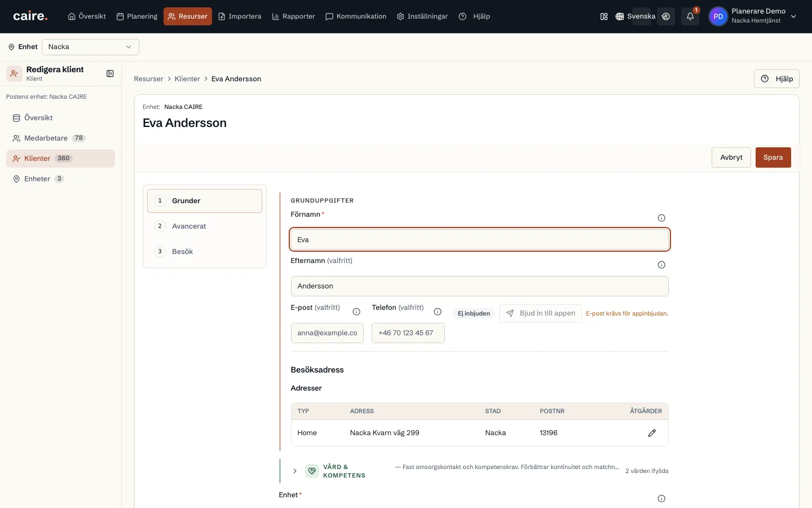This screenshot has width=812, height=508.
Task: Open the dashboard layout icon in top bar
Action: tap(604, 16)
